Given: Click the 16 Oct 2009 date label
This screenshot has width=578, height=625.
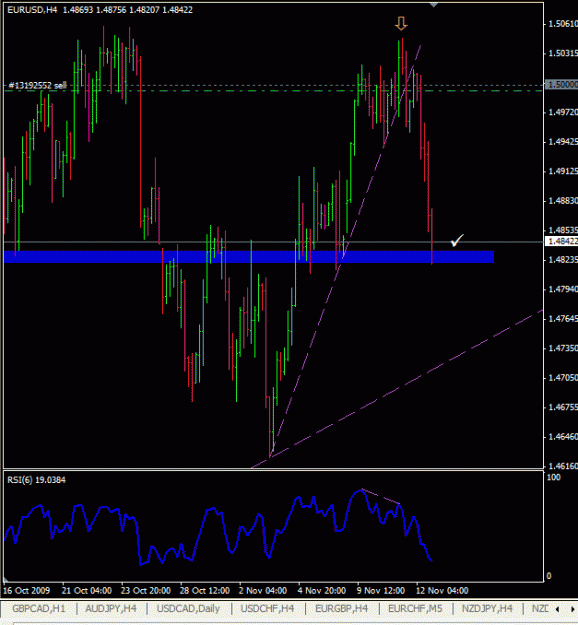Looking at the screenshot, I should pyautogui.click(x=26, y=590).
